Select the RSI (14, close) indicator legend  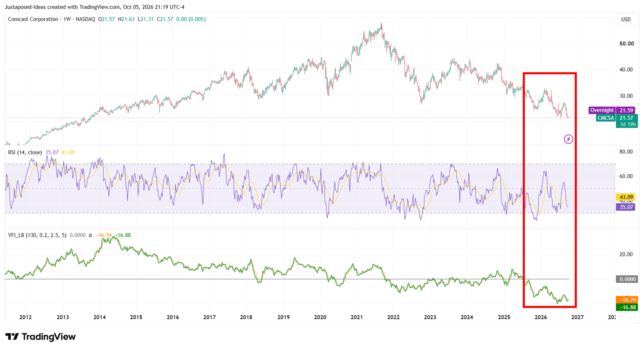[25, 152]
